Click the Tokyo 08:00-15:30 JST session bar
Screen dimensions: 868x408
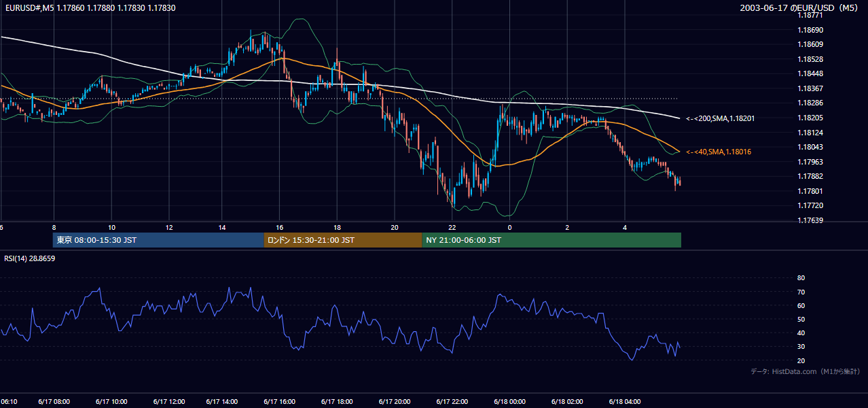pos(158,240)
